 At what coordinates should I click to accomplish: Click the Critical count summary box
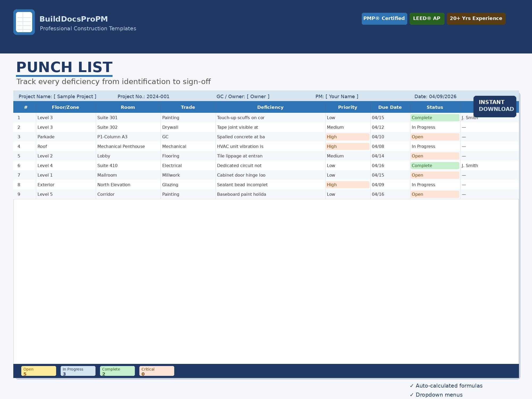click(157, 371)
